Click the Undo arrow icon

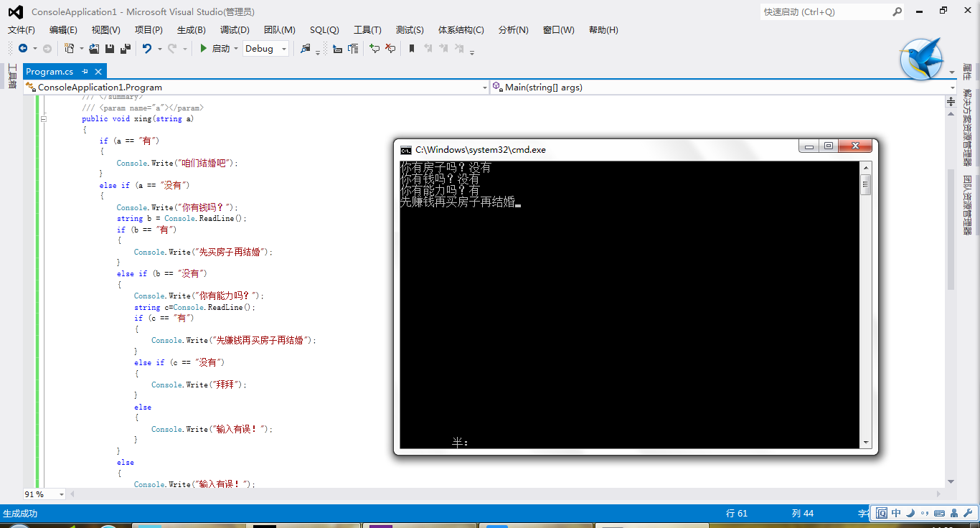147,48
